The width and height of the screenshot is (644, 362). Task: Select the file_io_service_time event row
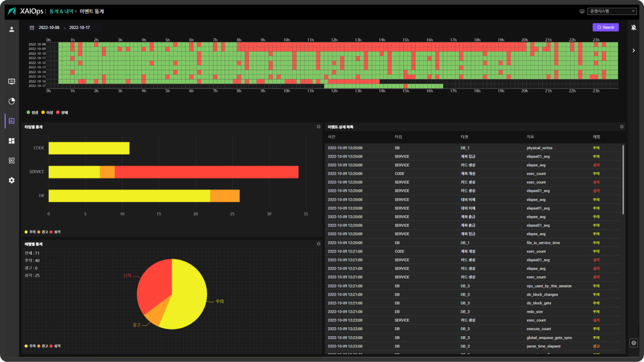pyautogui.click(x=473, y=243)
